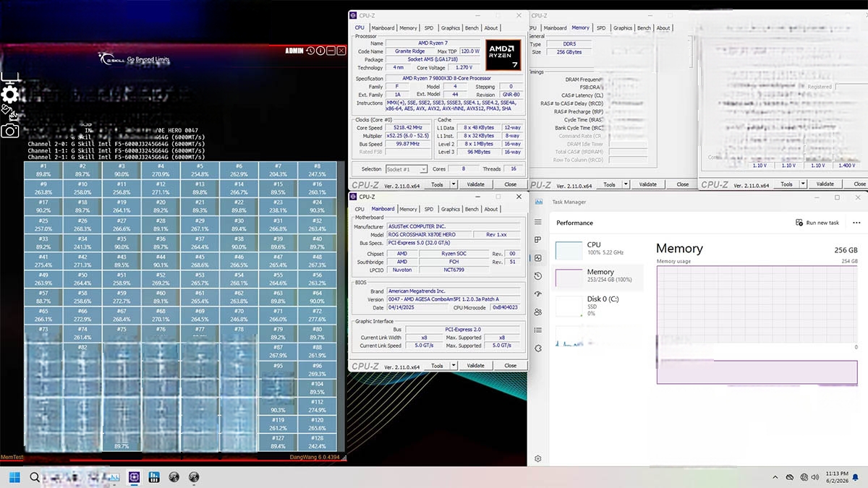Switch to CPU tab in Mainboard CPU-Z window

click(x=359, y=209)
